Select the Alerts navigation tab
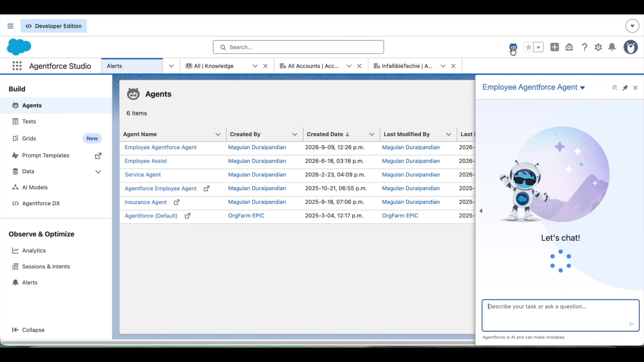The image size is (644, 362). tap(132, 66)
